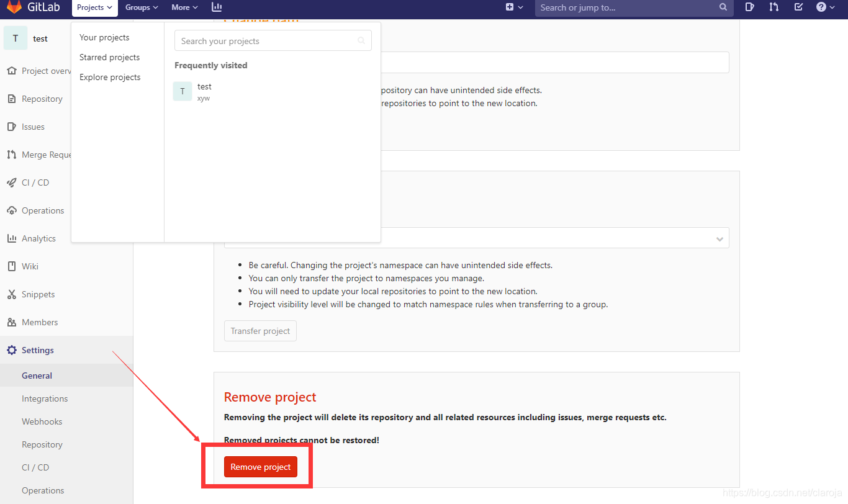Open Integrations under Settings
The image size is (848, 504).
tap(45, 398)
